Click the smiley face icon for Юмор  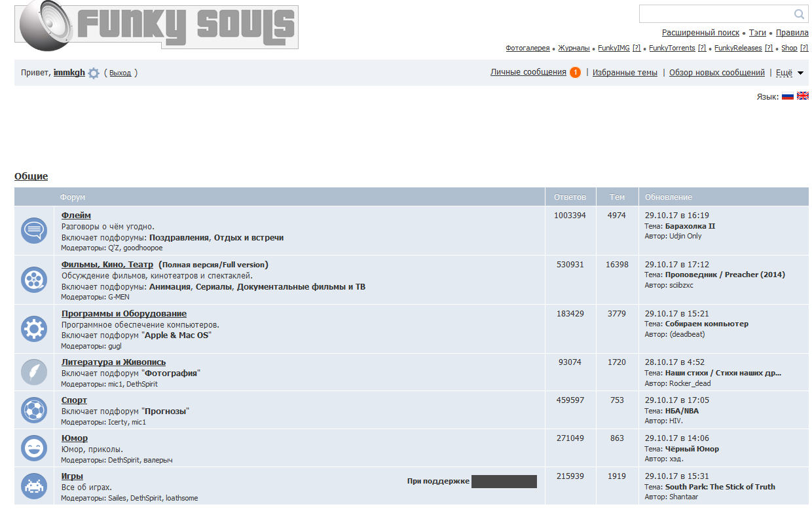tap(34, 448)
